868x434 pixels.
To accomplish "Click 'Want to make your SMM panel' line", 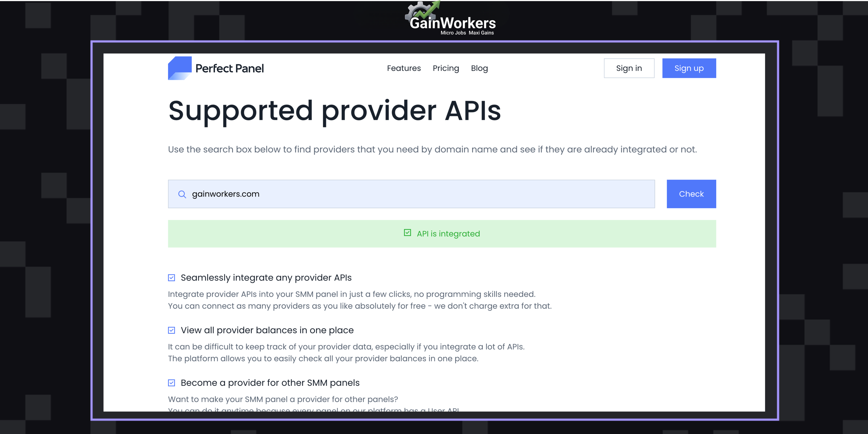I will tap(283, 399).
